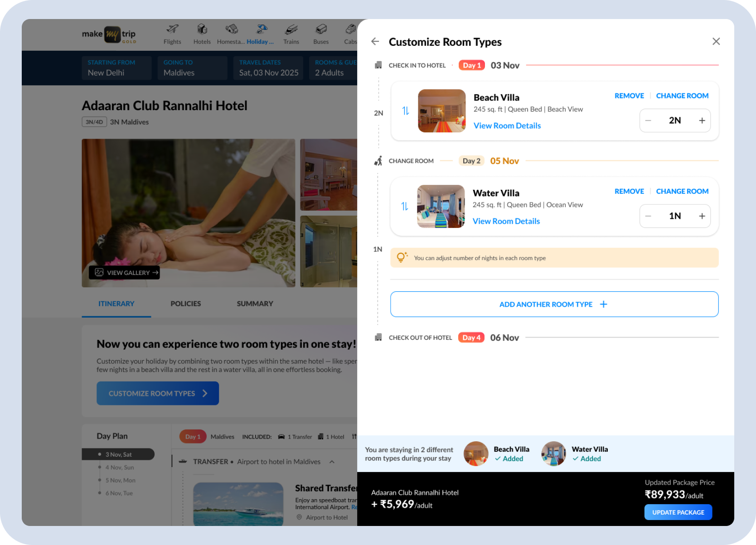Viewport: 756px width, 545px height.
Task: Select 3 Nov, Sat in Day Plan
Action: 118,454
